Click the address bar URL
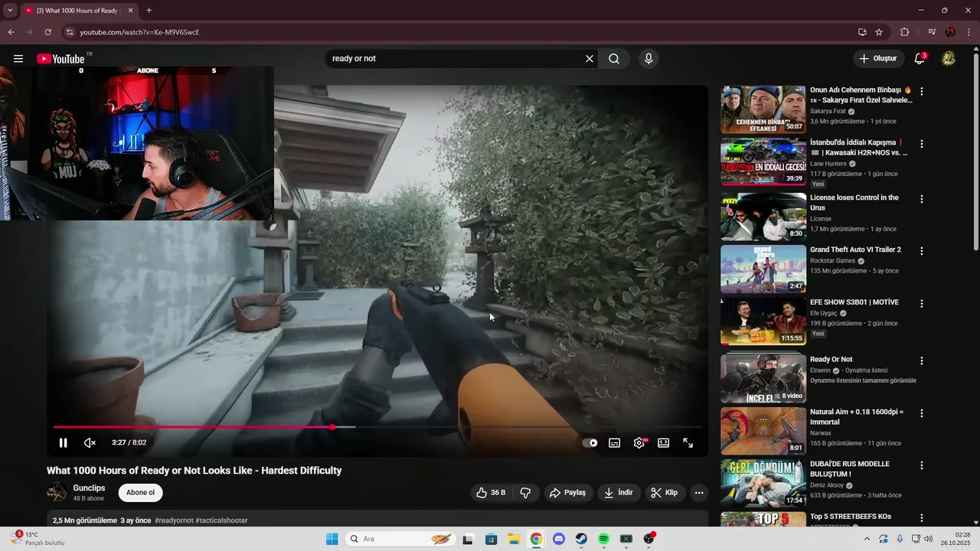The height and width of the screenshot is (551, 980). pyautogui.click(x=139, y=32)
